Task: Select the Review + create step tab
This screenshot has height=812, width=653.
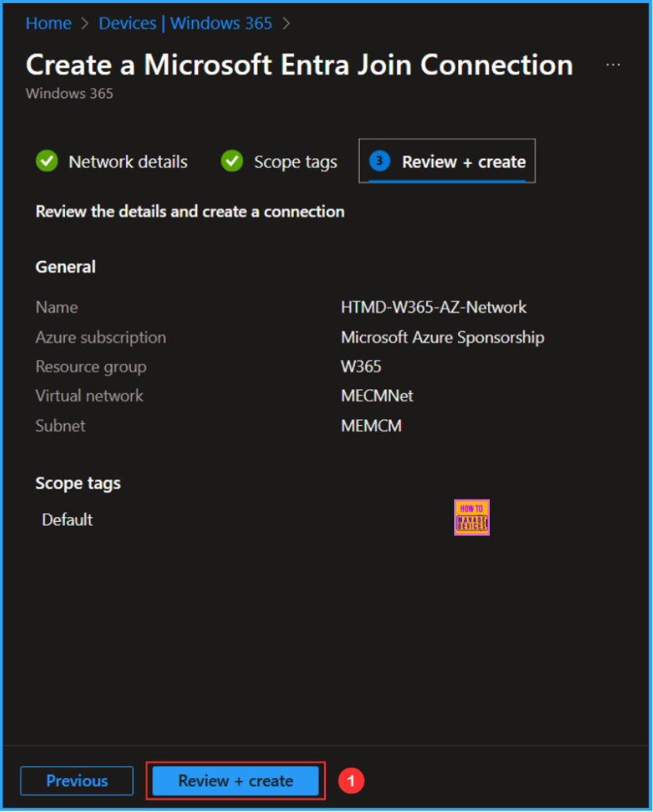Action: click(x=447, y=161)
